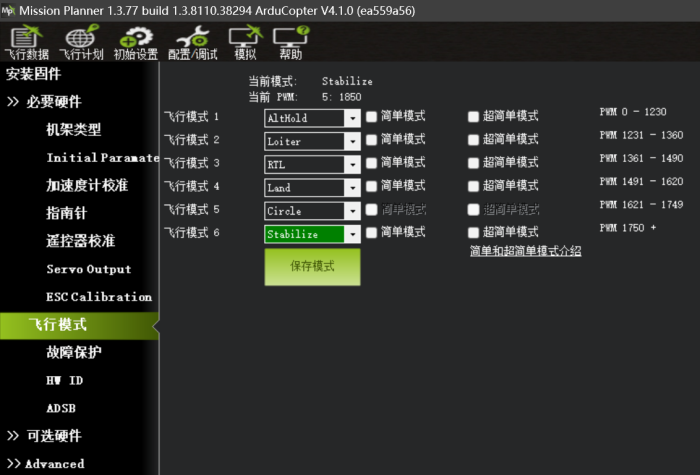This screenshot has height=475, width=700.
Task: Open the 配置/调试 config tuning icon
Action: click(192, 42)
